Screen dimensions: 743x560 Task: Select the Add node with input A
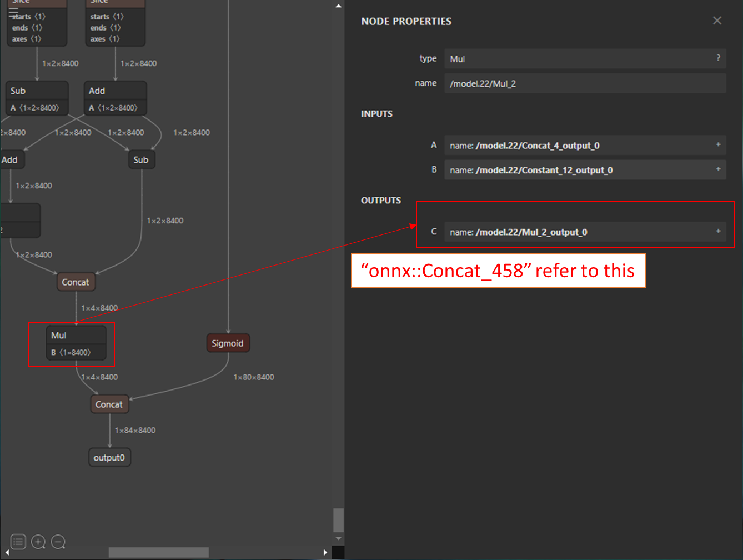[x=116, y=98]
